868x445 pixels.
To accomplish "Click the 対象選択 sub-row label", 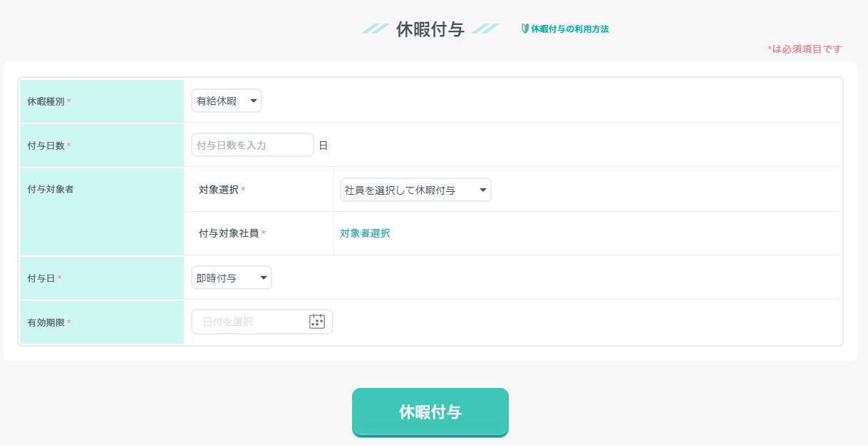I will (x=219, y=190).
